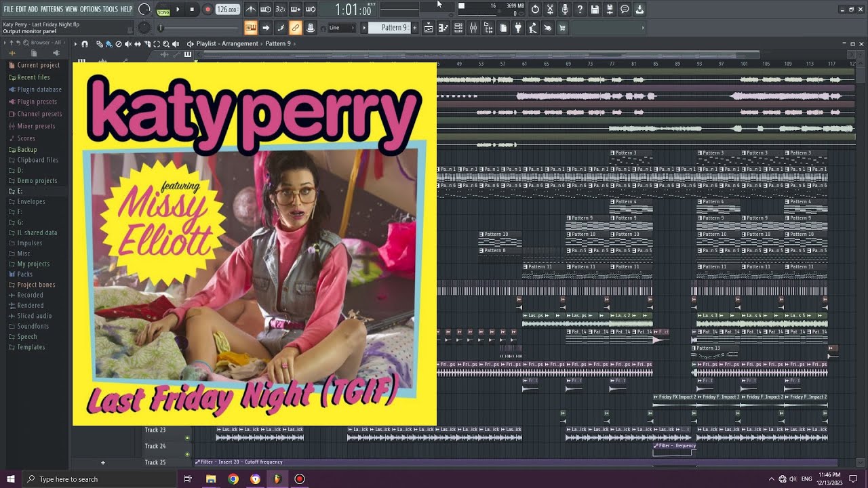This screenshot has width=868, height=488.
Task: Open File Explorer from taskbar
Action: [x=211, y=479]
